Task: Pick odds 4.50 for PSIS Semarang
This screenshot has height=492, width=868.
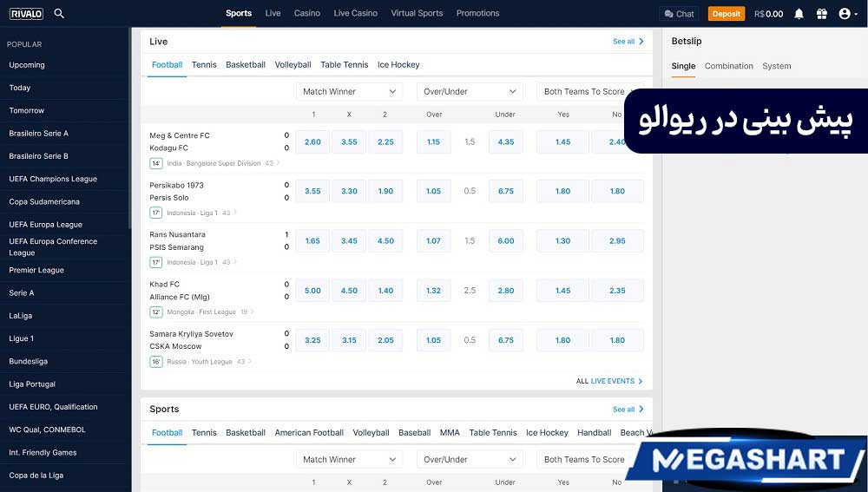Action: [x=386, y=240]
